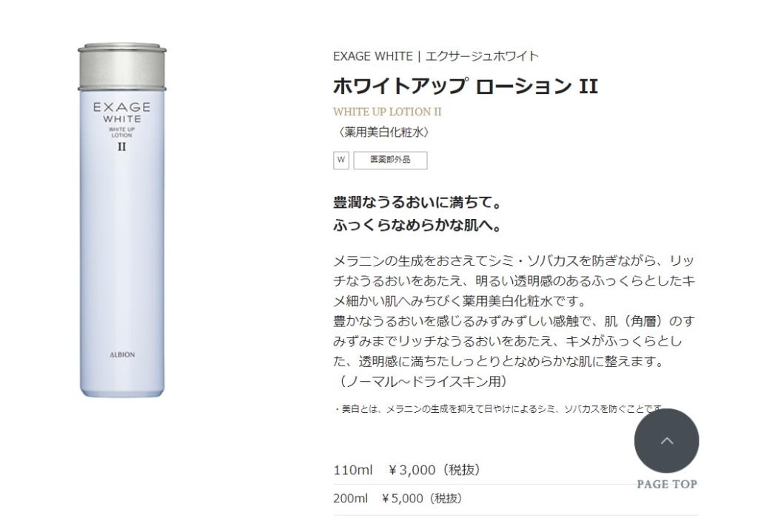This screenshot has height=532, width=758.
Task: Click the 医薬部外品 label badge
Action: (x=390, y=161)
